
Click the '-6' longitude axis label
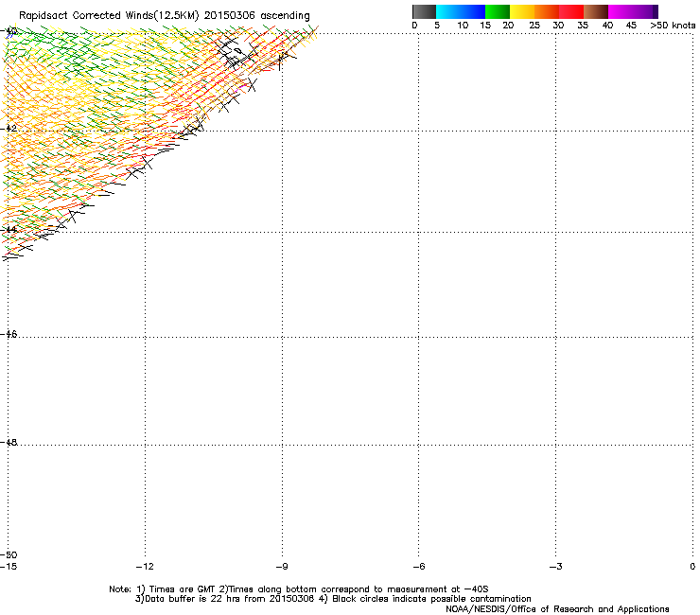419,567
